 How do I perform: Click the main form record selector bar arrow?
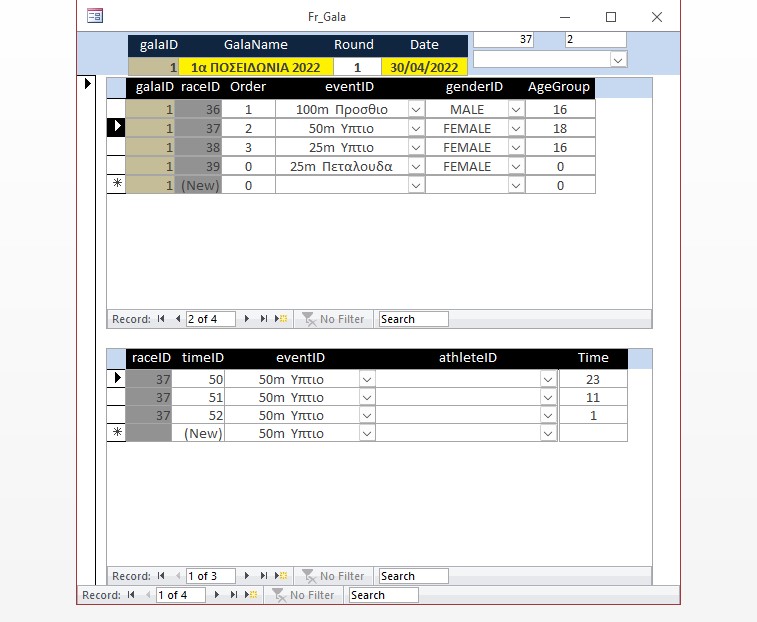pos(87,83)
